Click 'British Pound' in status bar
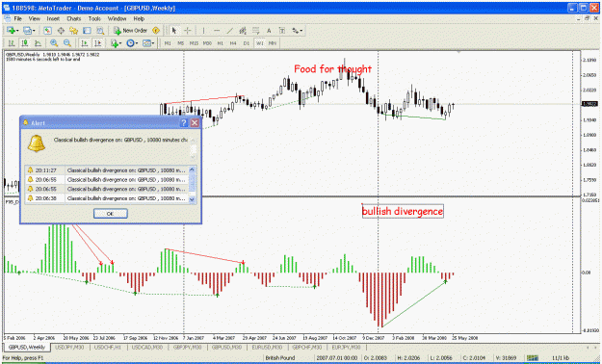This screenshot has height=364, width=602. 280,358
